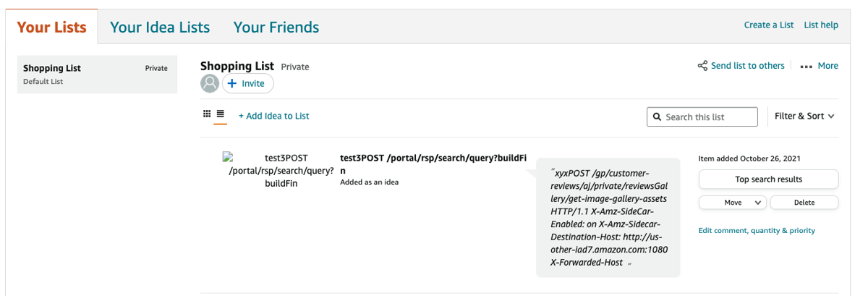Select Shopping List in the sidebar
The width and height of the screenshot is (868, 296).
coord(97,74)
